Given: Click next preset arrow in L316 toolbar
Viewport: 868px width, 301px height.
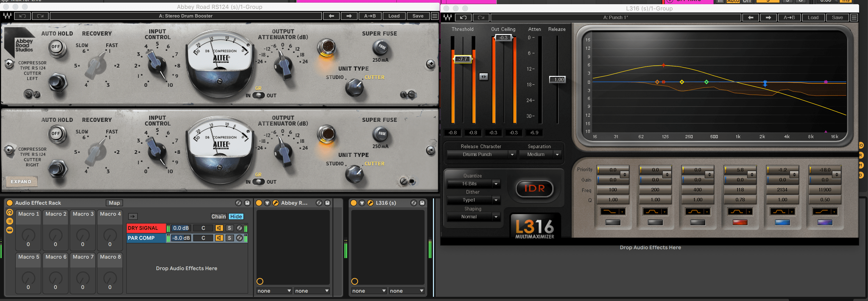Looking at the screenshot, I should click(768, 18).
